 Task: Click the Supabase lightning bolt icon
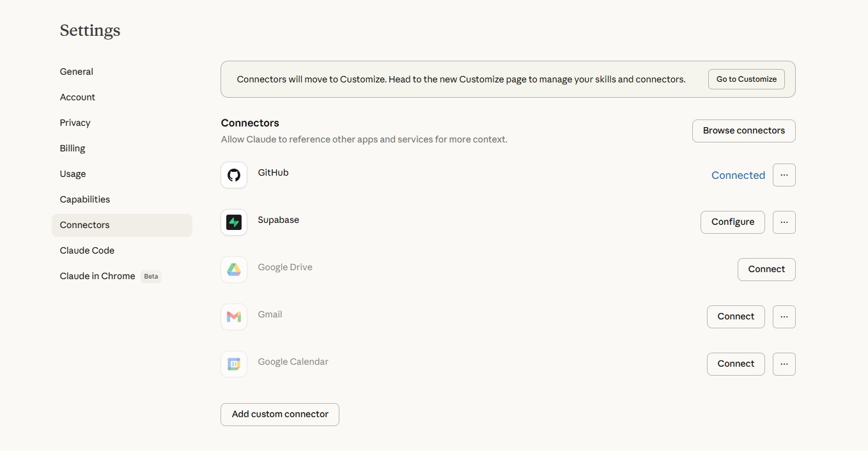pyautogui.click(x=234, y=222)
